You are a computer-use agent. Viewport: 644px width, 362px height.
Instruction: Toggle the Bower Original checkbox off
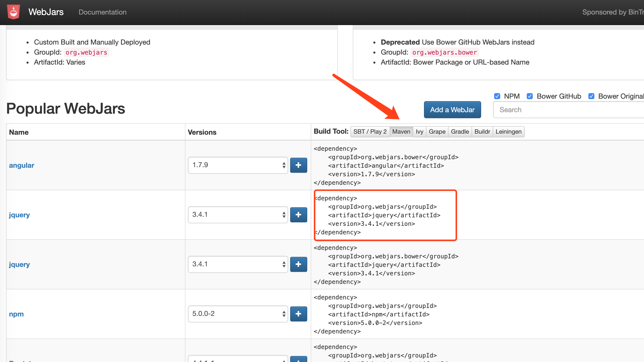[591, 96]
